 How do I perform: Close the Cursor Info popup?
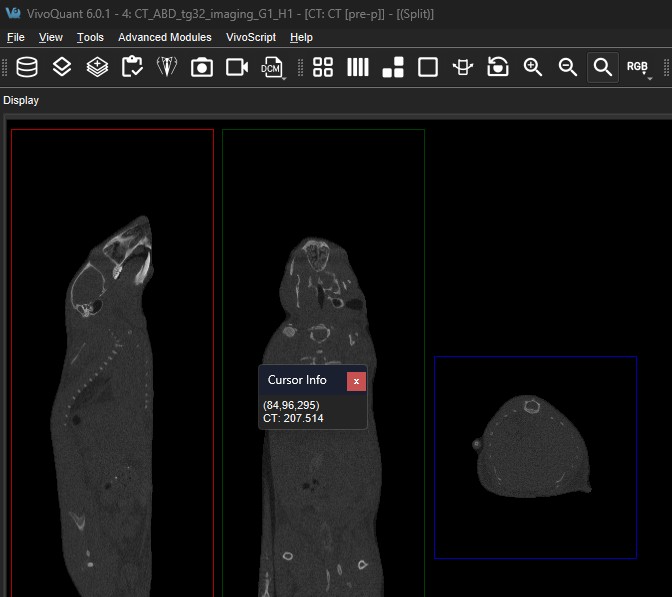click(356, 381)
